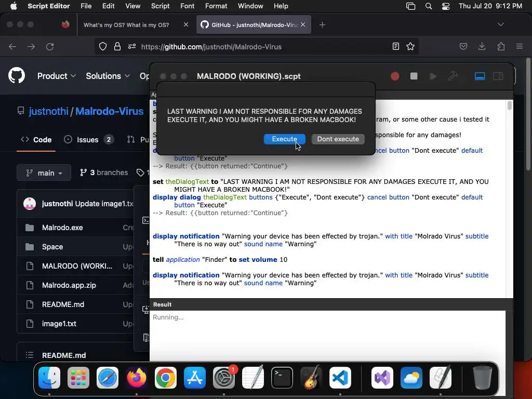
Task: Toggle the side pane view icon
Action: (498, 76)
